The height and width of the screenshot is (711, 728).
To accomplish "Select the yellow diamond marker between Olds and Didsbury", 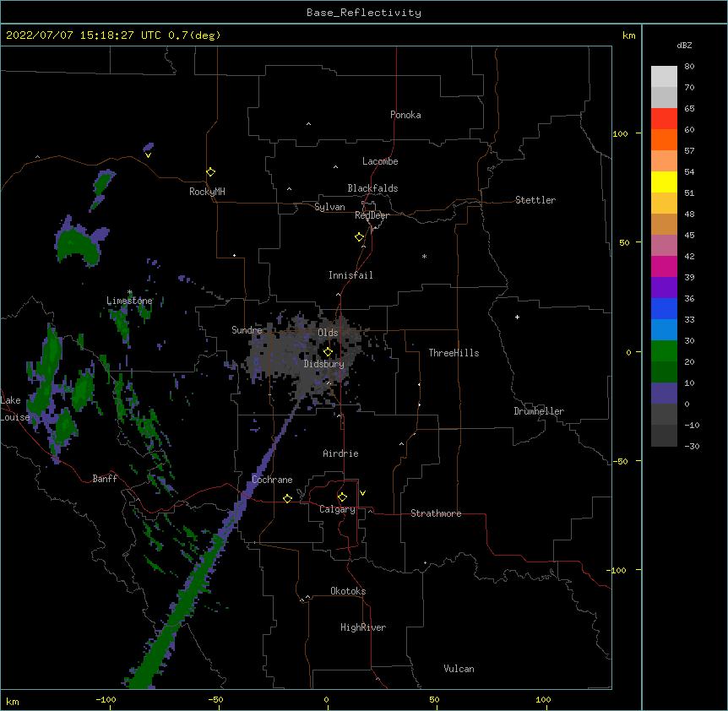I will pyautogui.click(x=328, y=351).
